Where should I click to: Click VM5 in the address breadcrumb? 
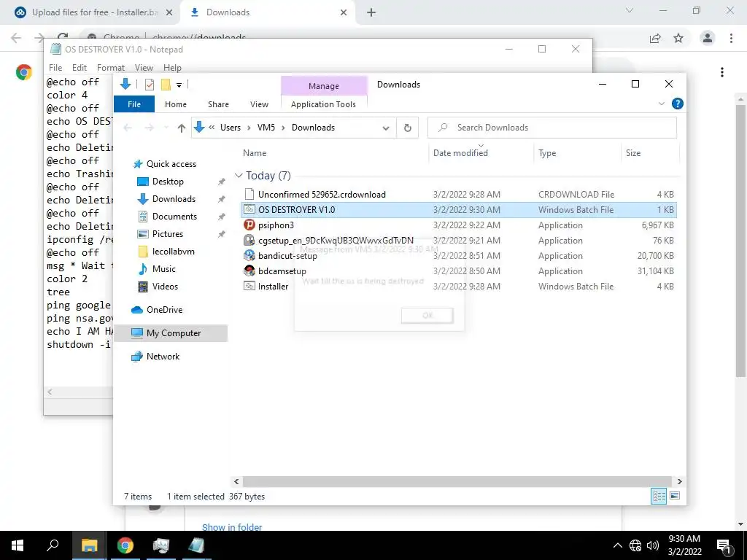click(266, 128)
